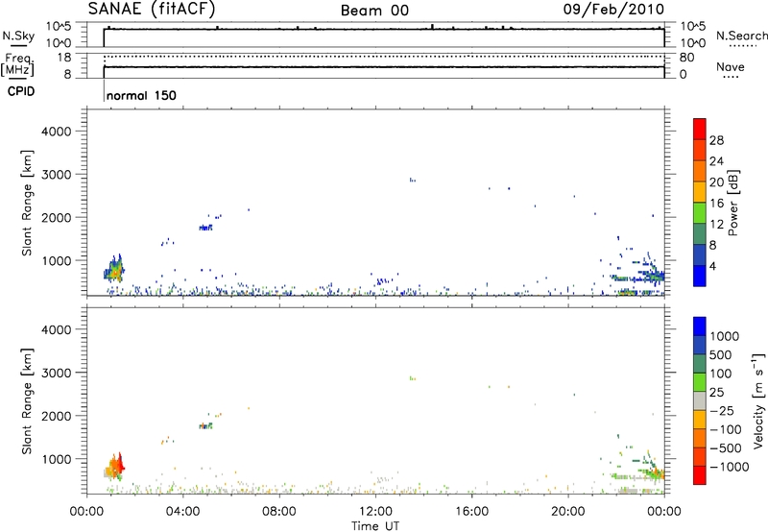The image size is (768, 532).
Task: Click the gray segment of velocity colorbar
Action: (700, 400)
